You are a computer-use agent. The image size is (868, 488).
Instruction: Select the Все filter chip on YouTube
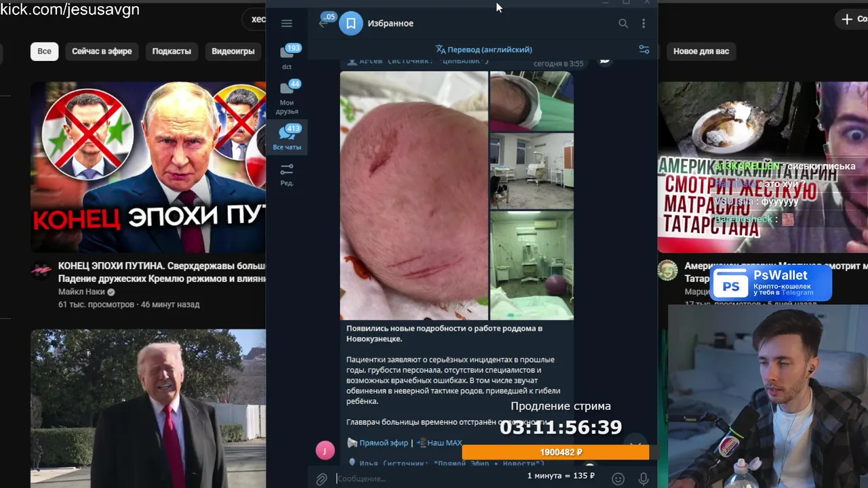pyautogui.click(x=44, y=51)
